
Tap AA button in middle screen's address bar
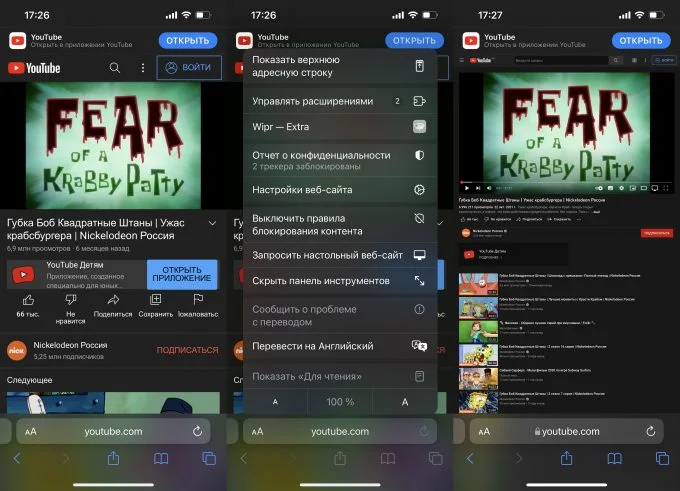[258, 432]
